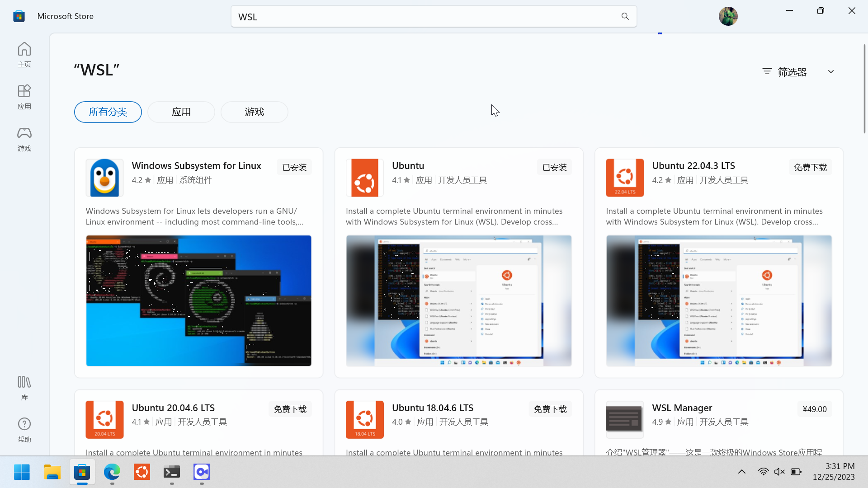Viewport: 868px width, 488px height.
Task: Open the Home (主页) sidebar icon
Action: [24, 54]
